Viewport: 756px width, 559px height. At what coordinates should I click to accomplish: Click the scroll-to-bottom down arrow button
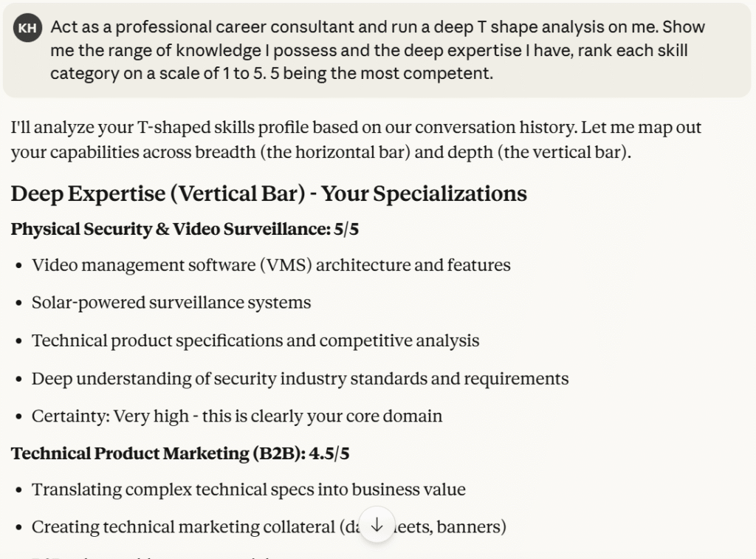(377, 525)
